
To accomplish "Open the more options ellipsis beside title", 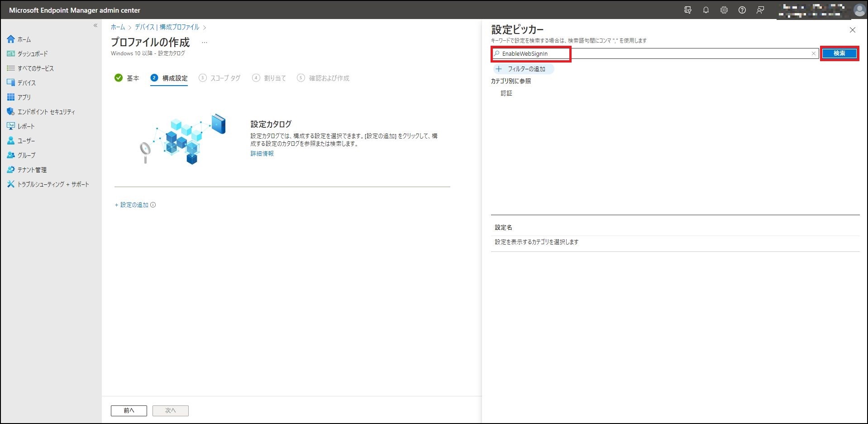I will tap(205, 43).
